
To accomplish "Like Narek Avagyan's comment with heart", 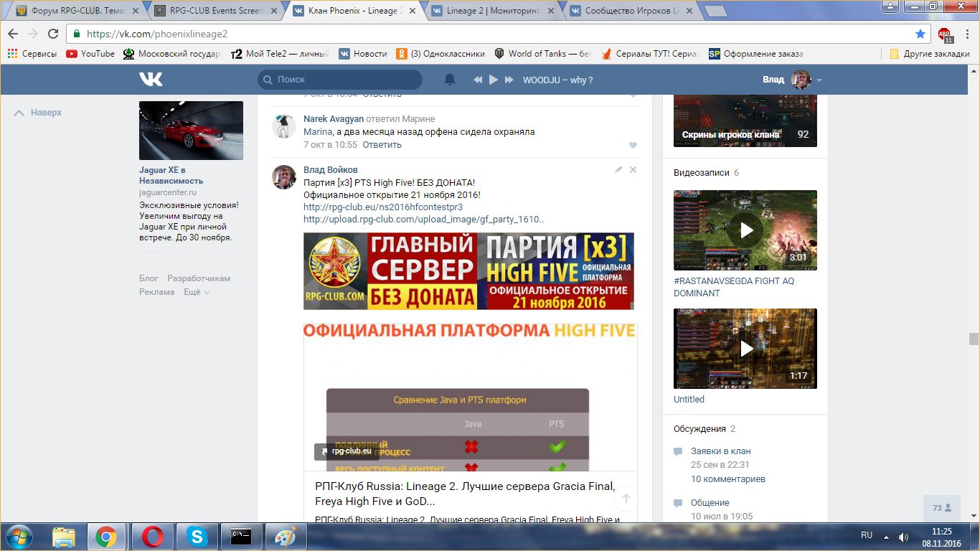I will point(633,146).
